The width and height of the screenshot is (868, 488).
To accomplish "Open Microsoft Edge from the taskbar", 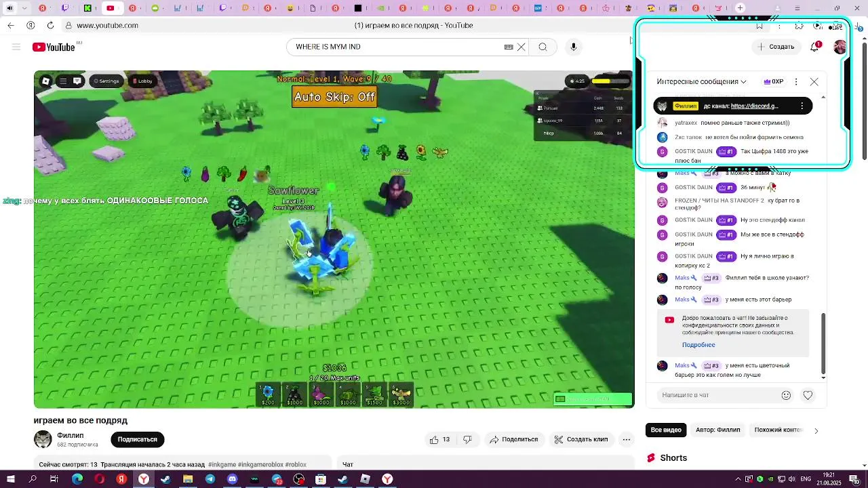I will point(77,479).
